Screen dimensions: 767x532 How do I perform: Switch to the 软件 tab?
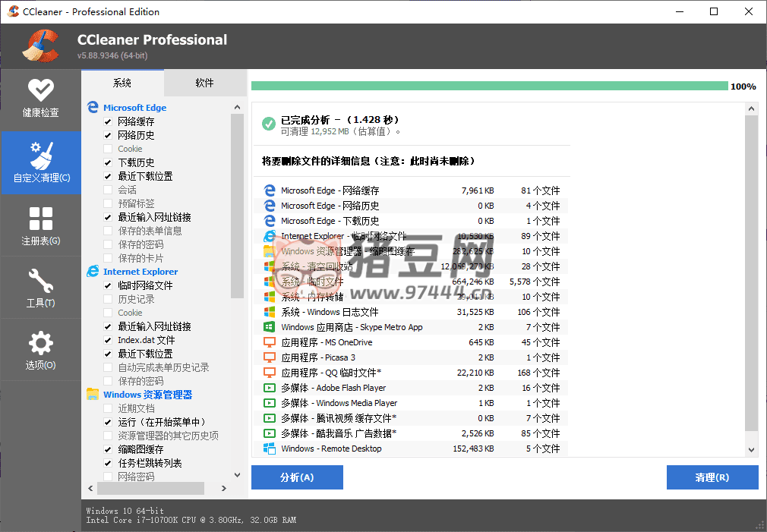[204, 83]
